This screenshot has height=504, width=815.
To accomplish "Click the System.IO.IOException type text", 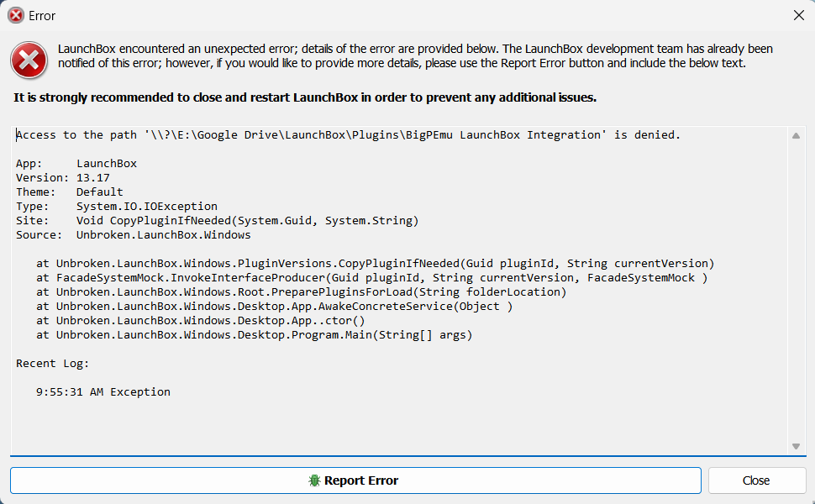I will pos(147,207).
